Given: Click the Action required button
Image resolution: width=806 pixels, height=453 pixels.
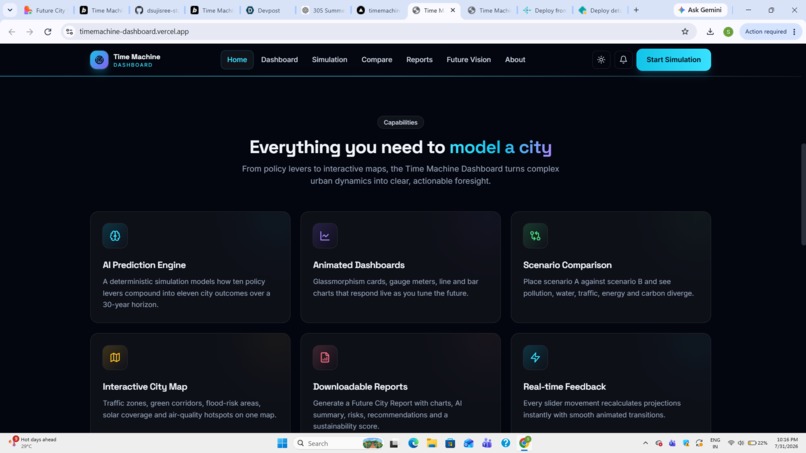Looking at the screenshot, I should (x=765, y=32).
